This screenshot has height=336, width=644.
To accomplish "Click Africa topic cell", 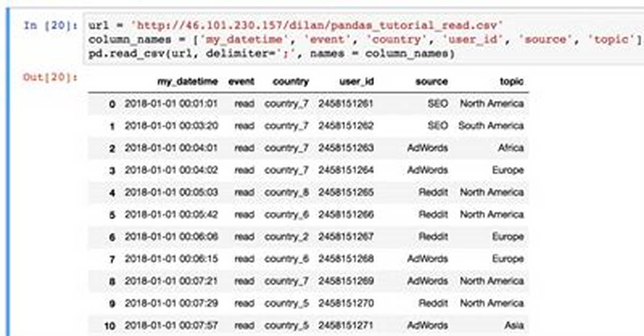I will point(510,148).
